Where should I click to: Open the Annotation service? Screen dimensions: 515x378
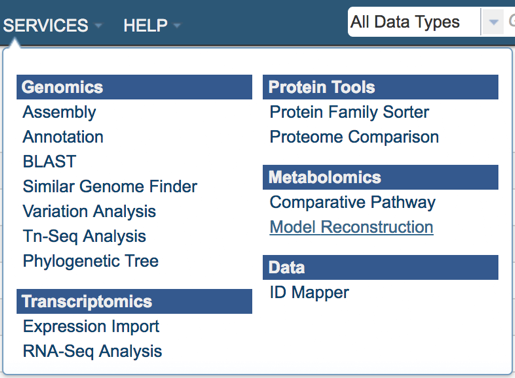pos(63,137)
